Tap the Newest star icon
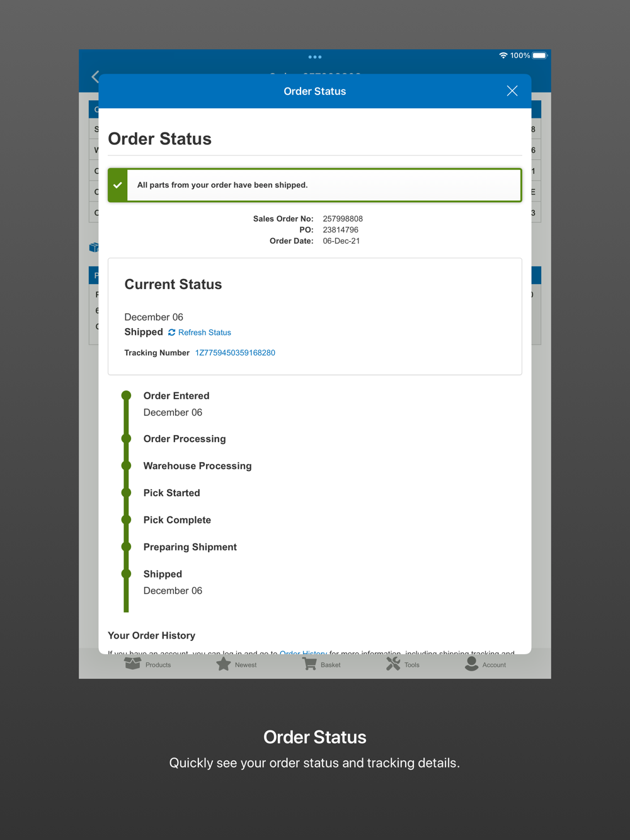Image resolution: width=630 pixels, height=840 pixels. [223, 664]
